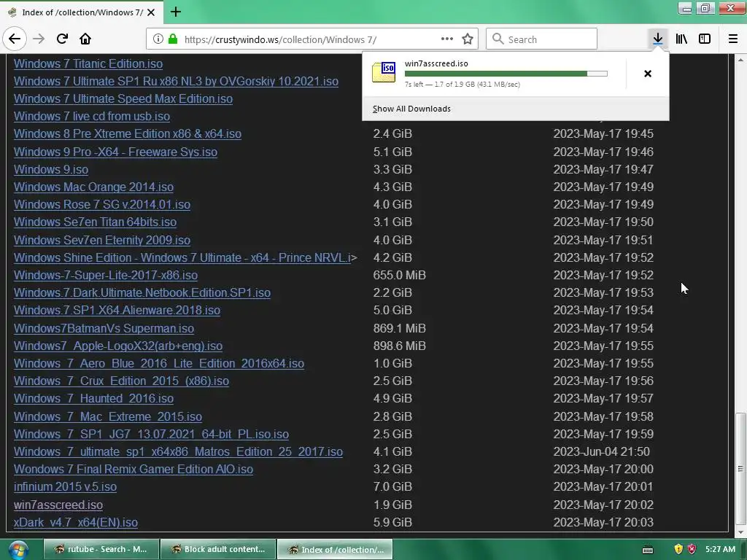747x560 pixels.
Task: Click the 5:27 AM system clock
Action: tap(720, 549)
